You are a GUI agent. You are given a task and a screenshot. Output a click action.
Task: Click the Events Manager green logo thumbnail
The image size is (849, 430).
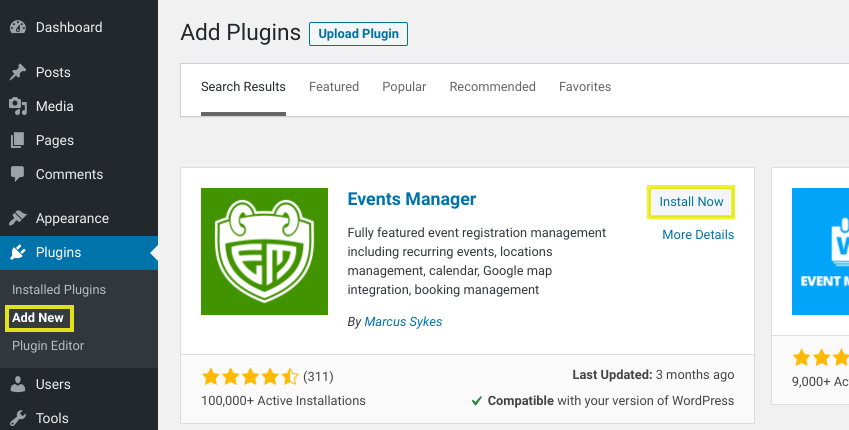tap(264, 251)
